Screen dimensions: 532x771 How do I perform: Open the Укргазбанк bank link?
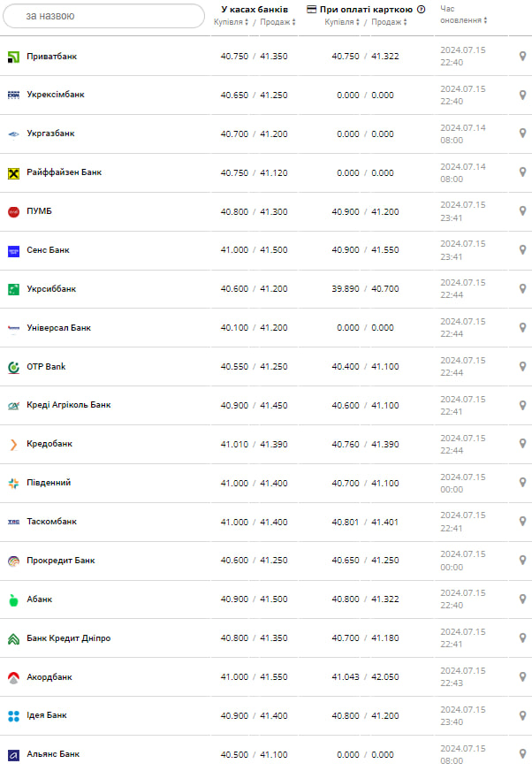pos(50,134)
